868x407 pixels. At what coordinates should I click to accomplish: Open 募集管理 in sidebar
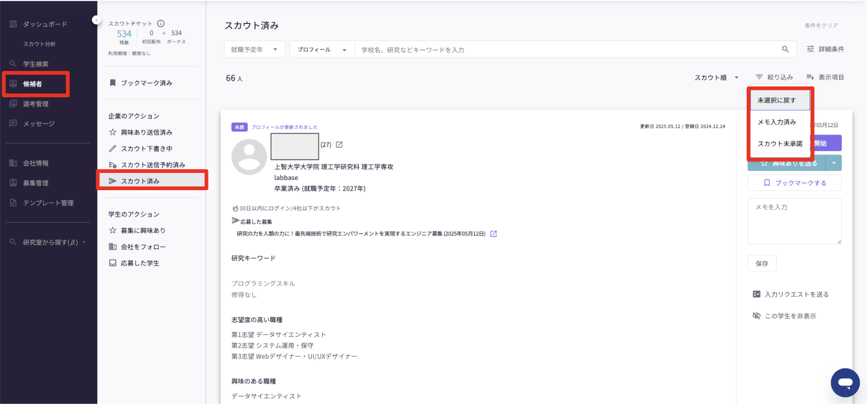(x=36, y=183)
